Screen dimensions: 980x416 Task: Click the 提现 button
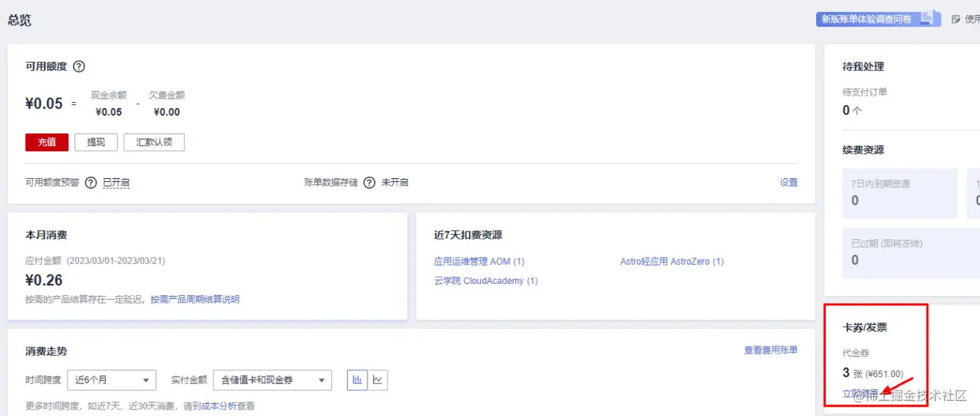click(96, 142)
